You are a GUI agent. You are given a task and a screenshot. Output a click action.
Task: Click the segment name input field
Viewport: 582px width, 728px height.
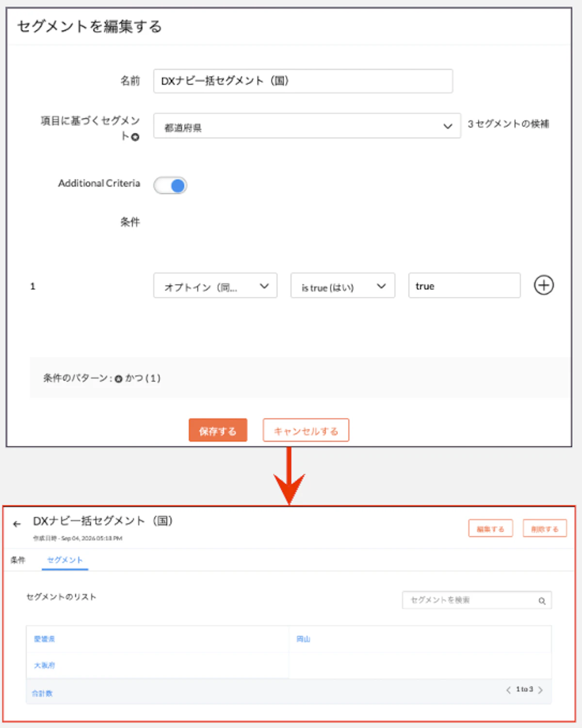point(303,81)
